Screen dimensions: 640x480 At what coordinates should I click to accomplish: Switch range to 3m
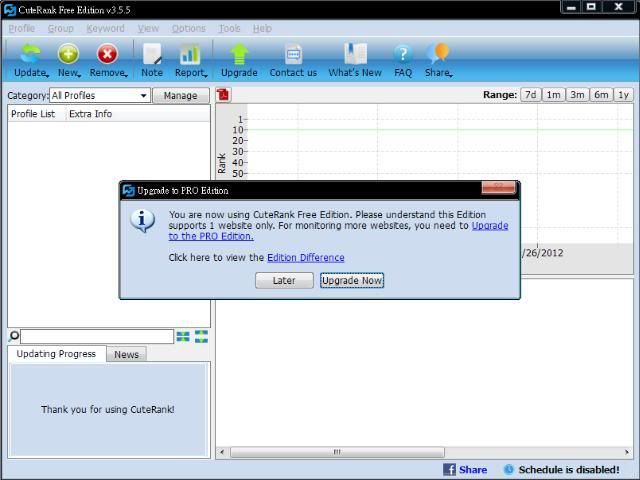577,95
